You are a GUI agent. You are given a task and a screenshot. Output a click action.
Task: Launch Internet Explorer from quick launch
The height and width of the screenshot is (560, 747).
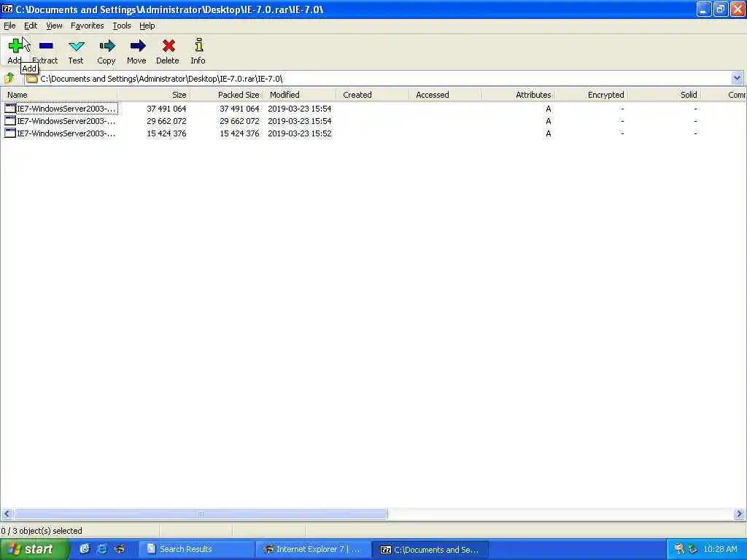pos(101,549)
